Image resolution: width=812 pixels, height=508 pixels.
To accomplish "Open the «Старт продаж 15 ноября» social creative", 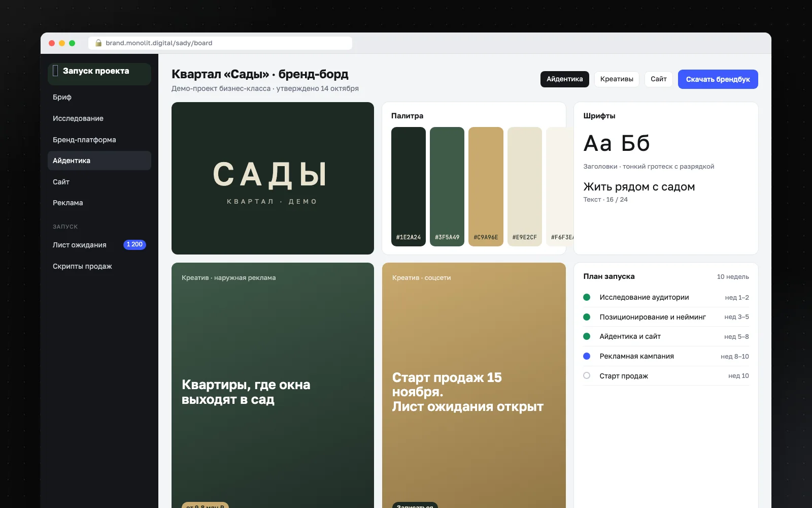I will pos(474,385).
